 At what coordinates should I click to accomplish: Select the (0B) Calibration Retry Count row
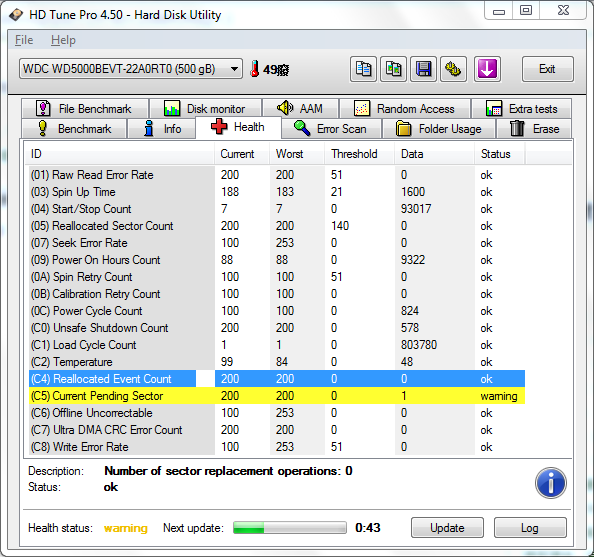[x=277, y=294]
